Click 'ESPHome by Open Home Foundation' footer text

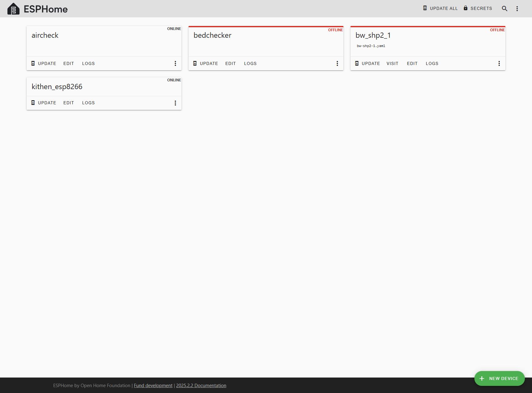[x=92, y=386]
